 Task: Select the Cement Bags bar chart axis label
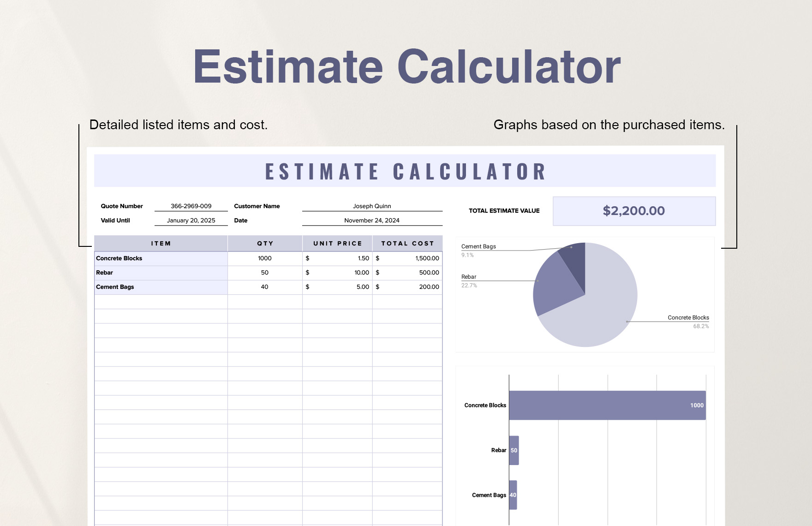click(x=489, y=495)
